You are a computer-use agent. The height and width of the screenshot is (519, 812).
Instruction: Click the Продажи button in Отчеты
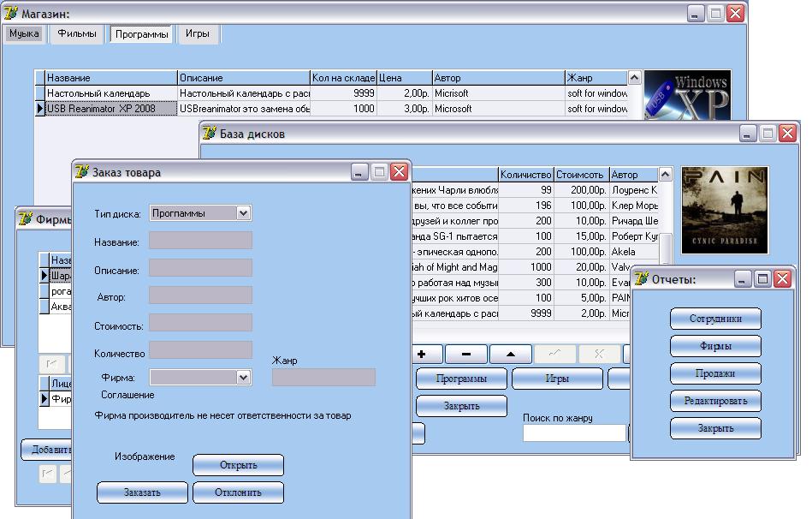[715, 373]
